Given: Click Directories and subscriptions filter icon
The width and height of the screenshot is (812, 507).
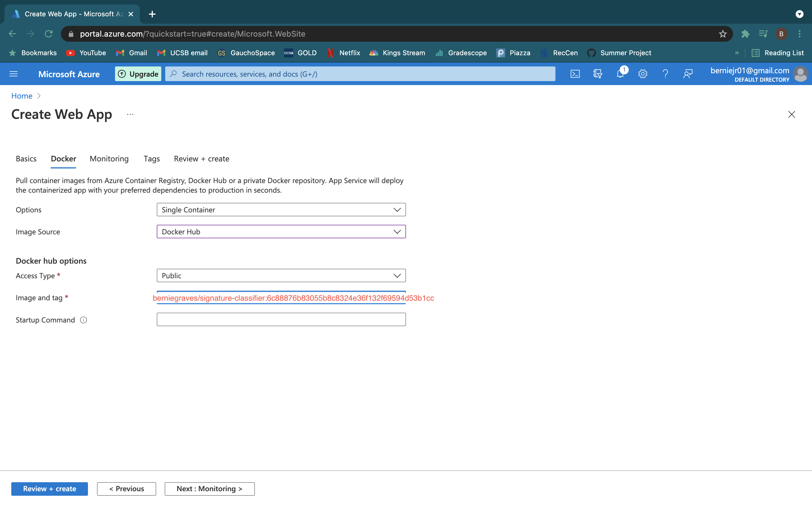Looking at the screenshot, I should click(x=597, y=74).
